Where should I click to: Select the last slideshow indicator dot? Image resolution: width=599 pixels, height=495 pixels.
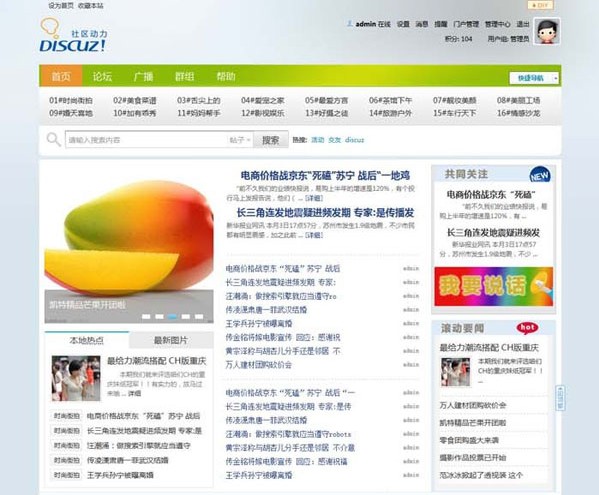(199, 317)
